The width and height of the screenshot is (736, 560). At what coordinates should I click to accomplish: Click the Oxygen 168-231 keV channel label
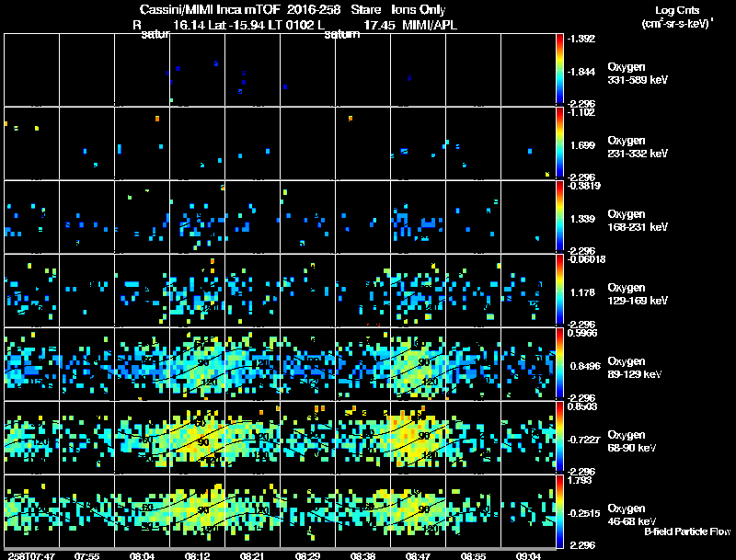tap(638, 221)
